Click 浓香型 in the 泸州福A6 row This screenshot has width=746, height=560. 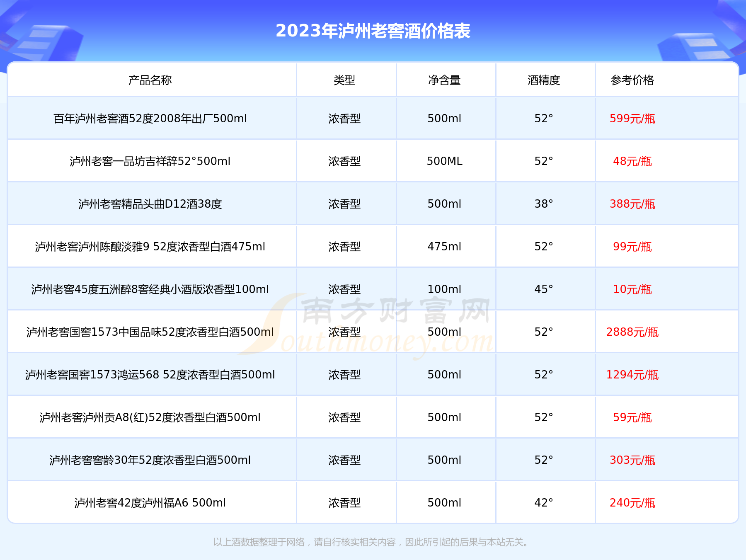tap(344, 503)
